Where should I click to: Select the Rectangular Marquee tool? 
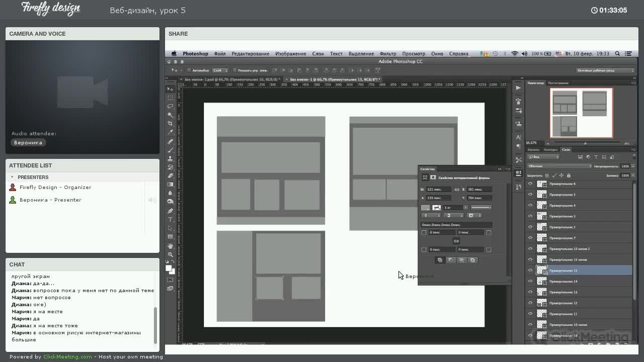(x=171, y=98)
